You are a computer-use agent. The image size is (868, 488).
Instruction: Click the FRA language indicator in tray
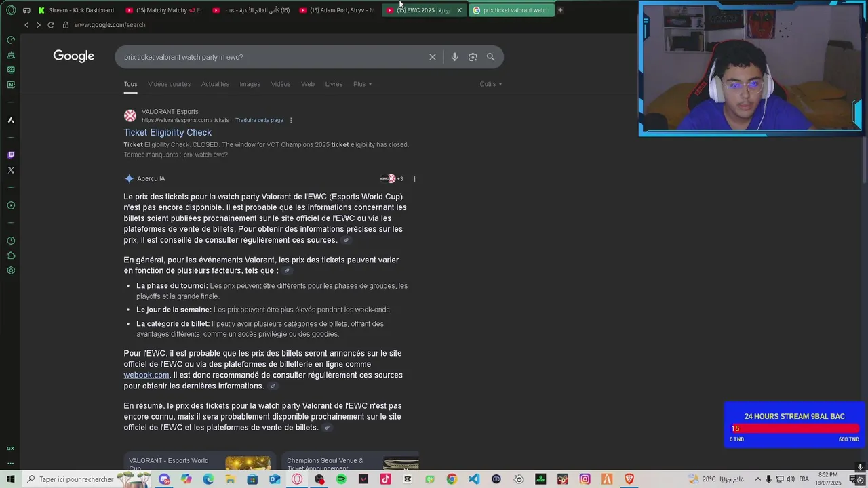pyautogui.click(x=804, y=479)
